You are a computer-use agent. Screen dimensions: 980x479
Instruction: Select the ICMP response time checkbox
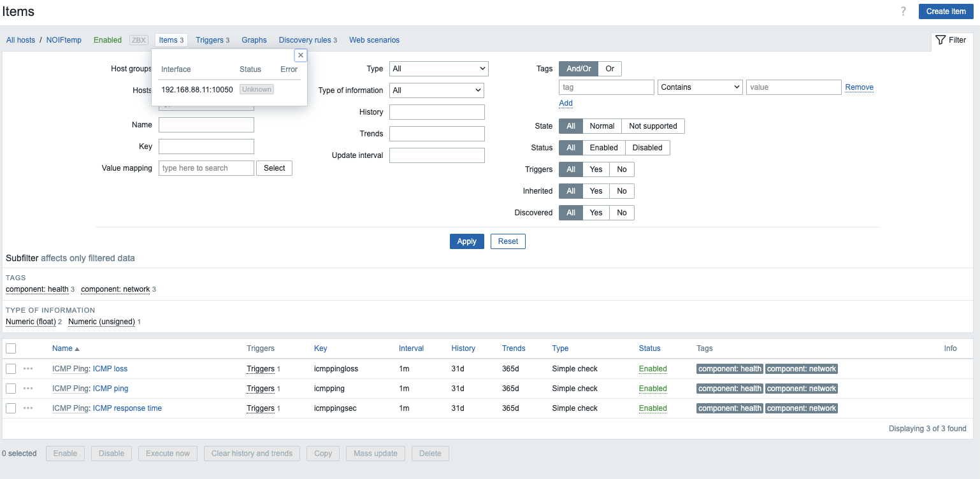[x=11, y=408]
